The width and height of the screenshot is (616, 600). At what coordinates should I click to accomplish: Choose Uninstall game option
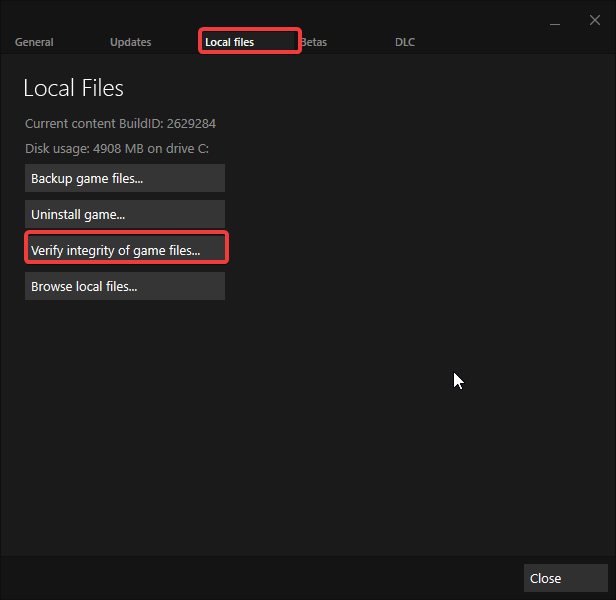point(125,214)
